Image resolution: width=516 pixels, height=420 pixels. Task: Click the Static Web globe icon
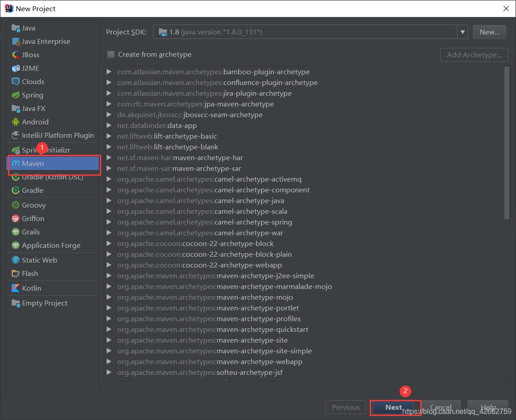pos(16,260)
